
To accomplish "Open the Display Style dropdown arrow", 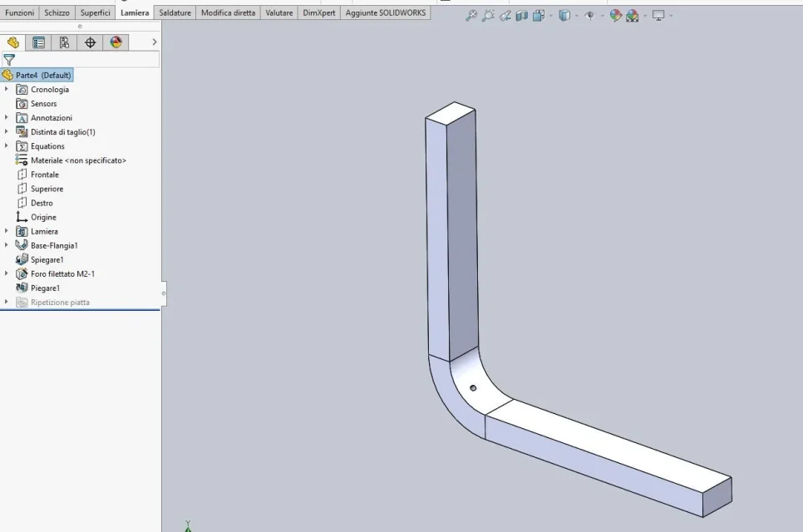I will pos(577,16).
